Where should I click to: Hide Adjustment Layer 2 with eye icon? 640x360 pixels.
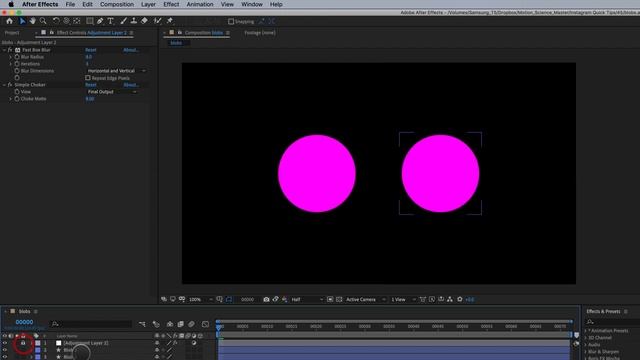pyautogui.click(x=4, y=343)
